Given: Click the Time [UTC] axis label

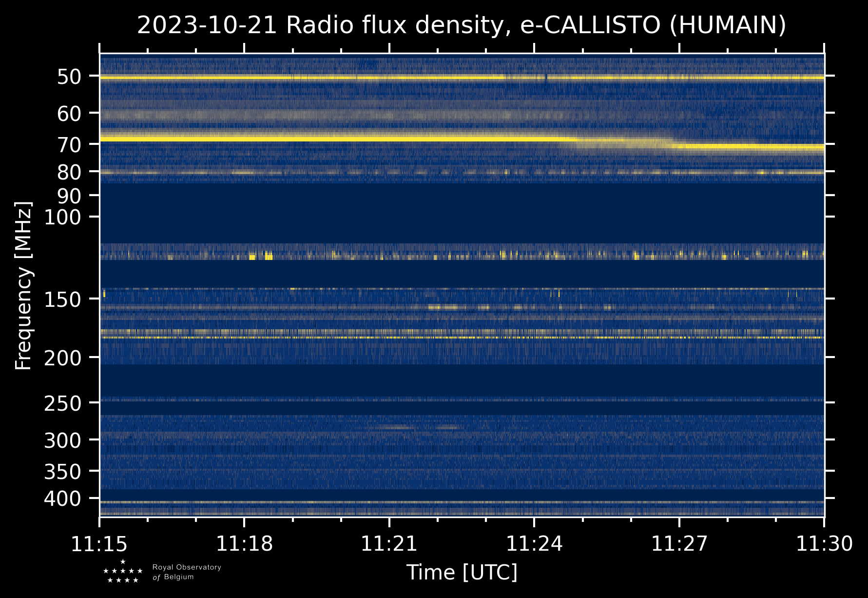Looking at the screenshot, I should click(462, 572).
